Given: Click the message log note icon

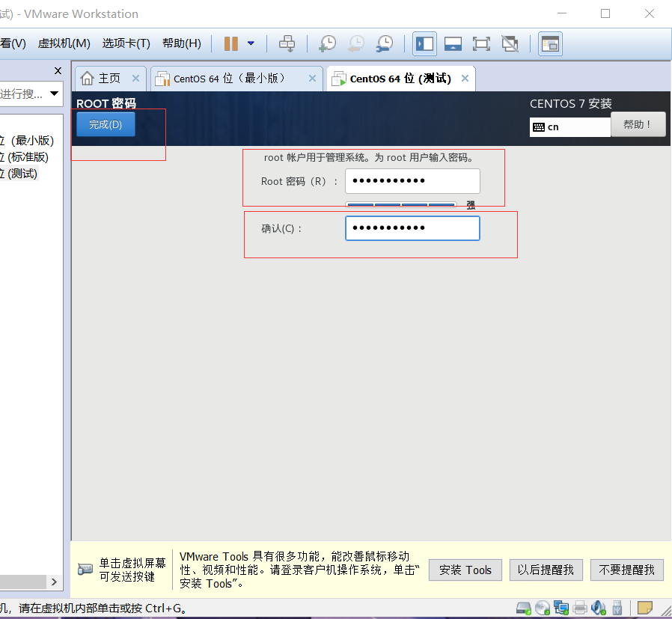Looking at the screenshot, I should pyautogui.click(x=644, y=608).
